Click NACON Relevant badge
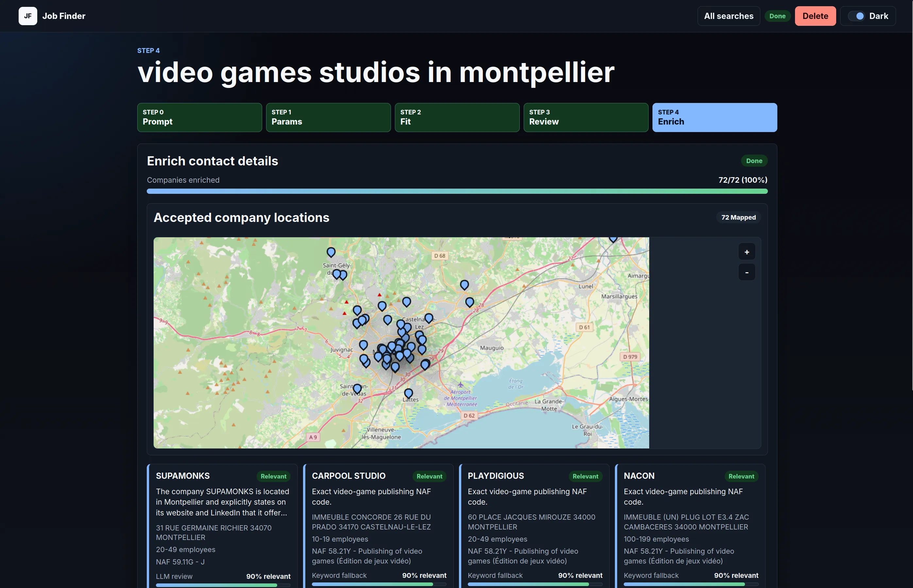Screen dimensions: 913x588 coord(741,476)
